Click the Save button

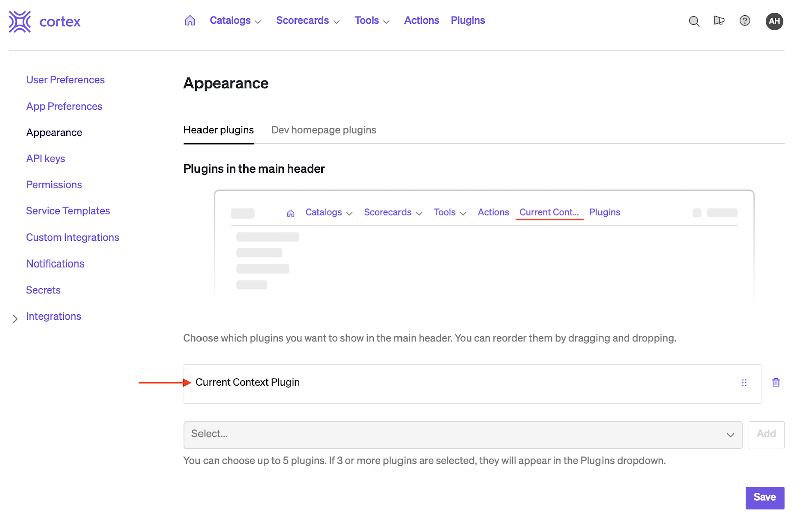tap(765, 498)
